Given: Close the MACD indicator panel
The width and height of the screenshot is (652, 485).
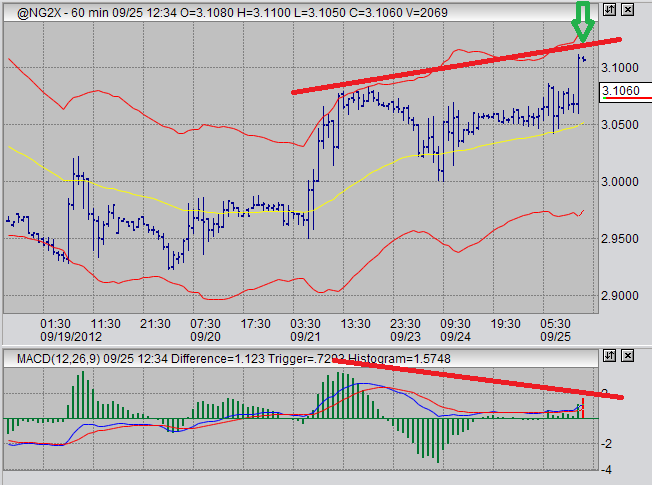Looking at the screenshot, I should 627,356.
